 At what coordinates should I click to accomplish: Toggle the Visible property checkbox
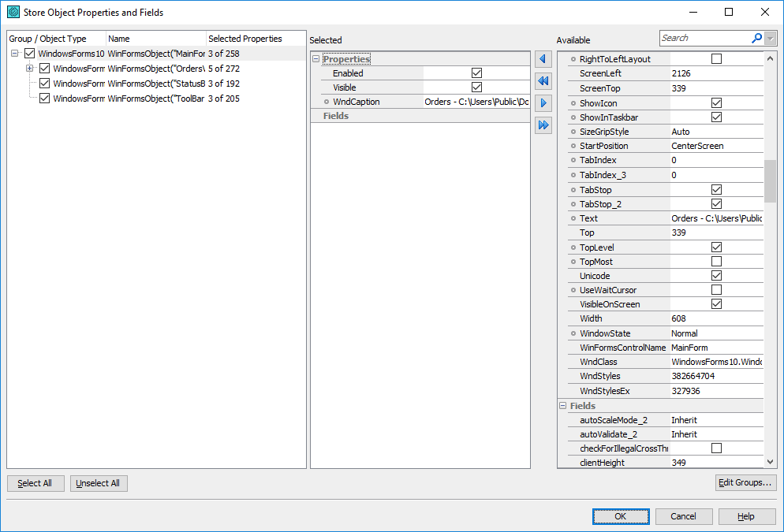click(x=476, y=87)
